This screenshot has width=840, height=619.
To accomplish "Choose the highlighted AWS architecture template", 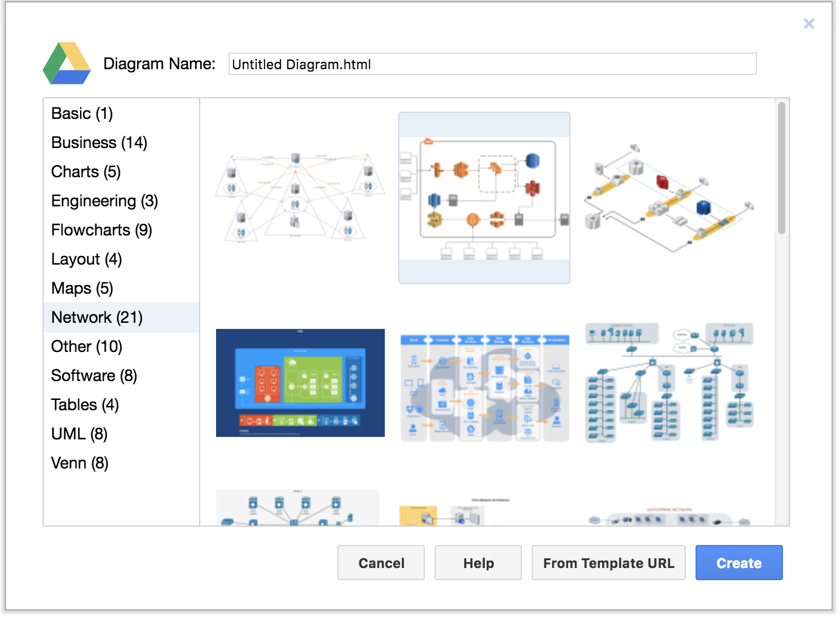I will pos(484,198).
